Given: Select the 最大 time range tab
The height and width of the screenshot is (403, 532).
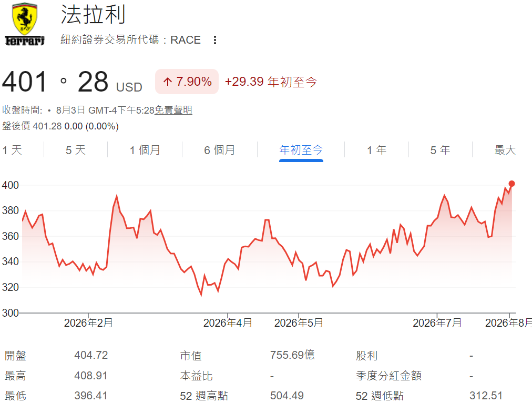Looking at the screenshot, I should coord(505,150).
